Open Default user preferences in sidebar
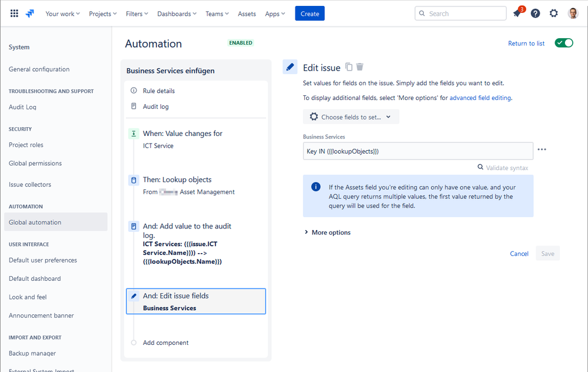 point(43,260)
